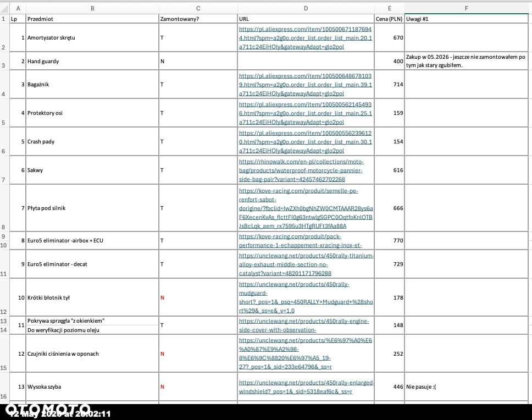Select the 'Płyta pod silnik' cell

92,208
